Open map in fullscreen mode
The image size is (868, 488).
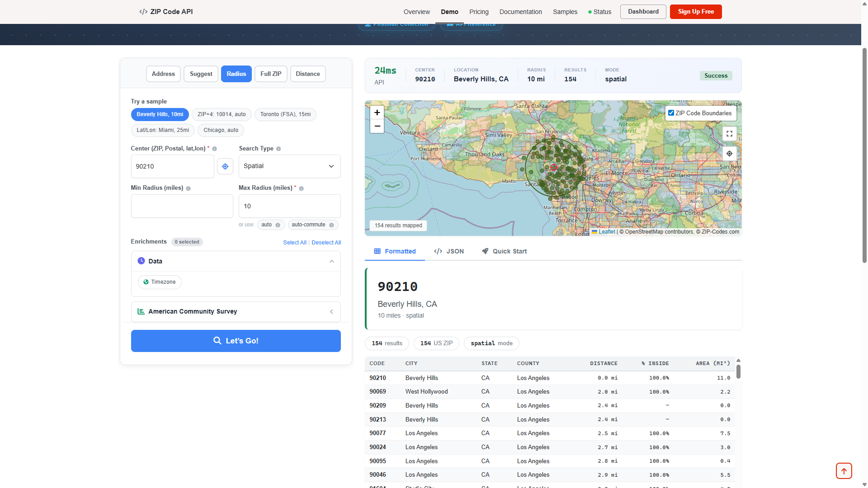coord(729,134)
